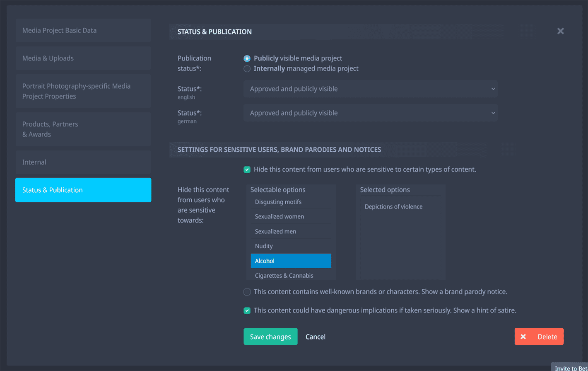Screen dimensions: 588x371
Task: Open the english Status dropdown
Action: click(x=371, y=89)
